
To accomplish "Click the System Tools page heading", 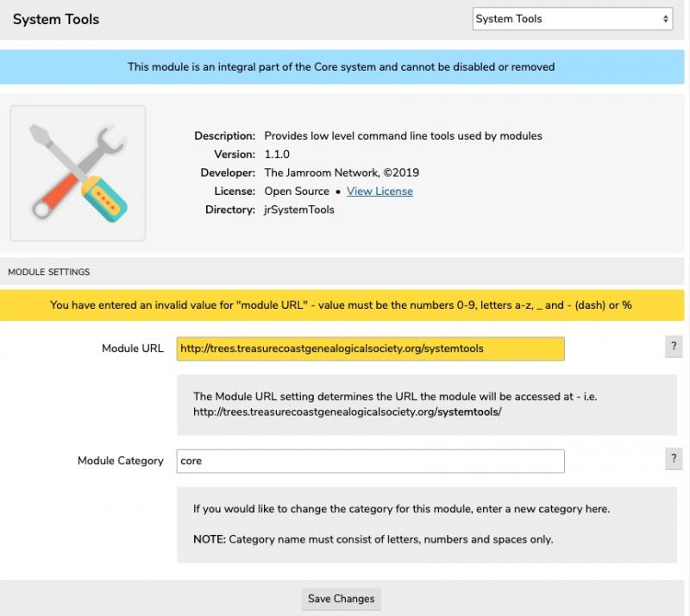I will (56, 19).
